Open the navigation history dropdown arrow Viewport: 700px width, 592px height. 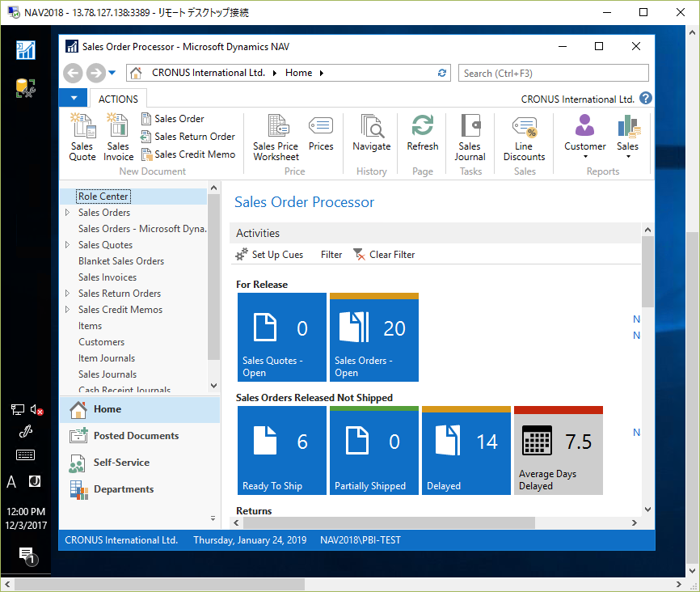point(112,73)
